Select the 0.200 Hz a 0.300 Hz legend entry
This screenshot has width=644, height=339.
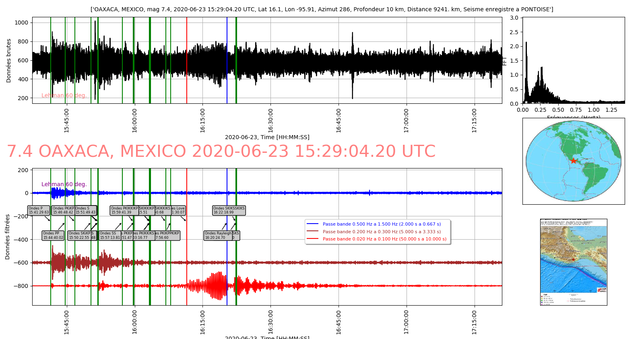[381, 232]
